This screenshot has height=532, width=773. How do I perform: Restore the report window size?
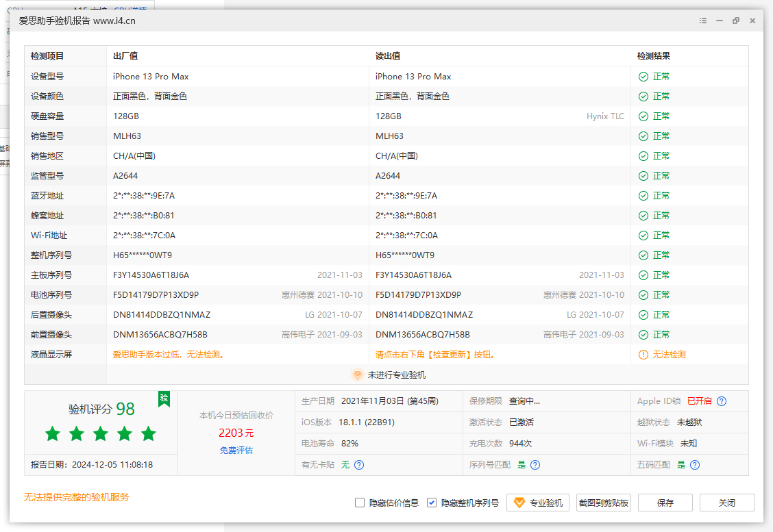pyautogui.click(x=736, y=21)
